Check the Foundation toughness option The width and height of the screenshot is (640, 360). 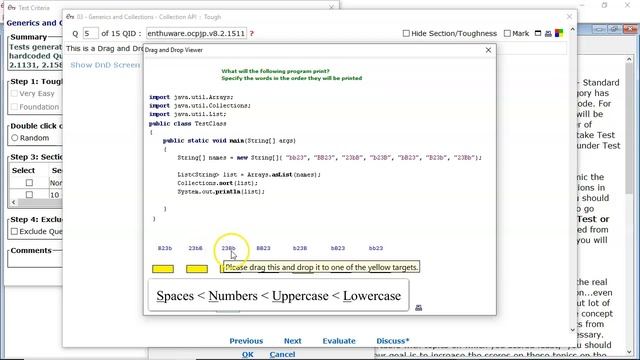pos(14,107)
